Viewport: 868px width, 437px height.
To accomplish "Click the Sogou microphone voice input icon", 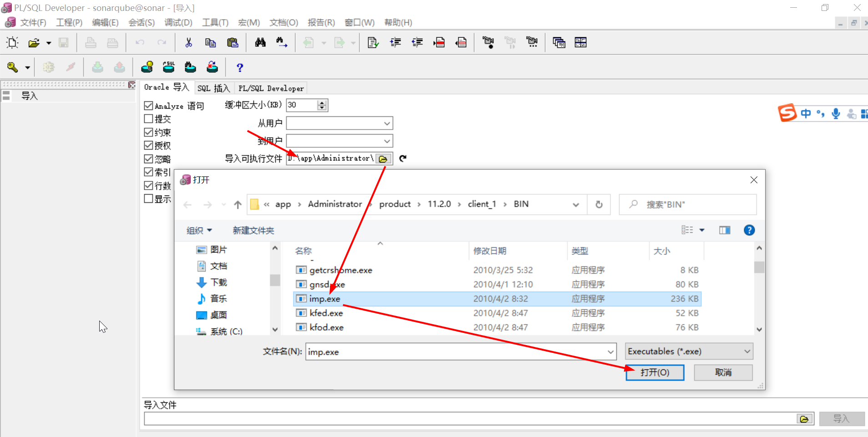I will 836,113.
